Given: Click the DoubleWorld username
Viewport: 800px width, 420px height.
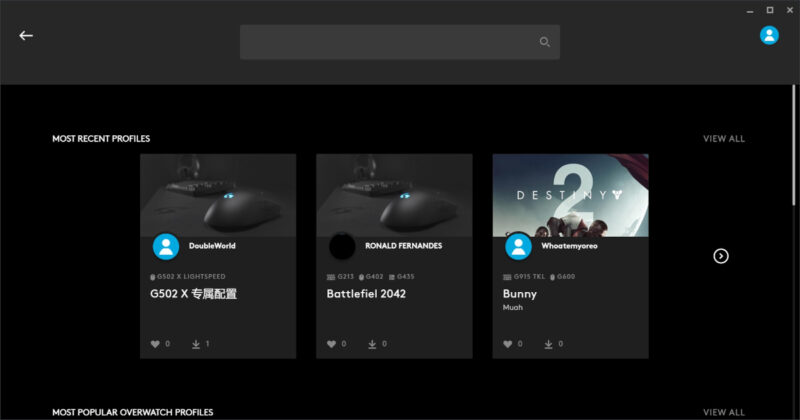Looking at the screenshot, I should tap(212, 245).
